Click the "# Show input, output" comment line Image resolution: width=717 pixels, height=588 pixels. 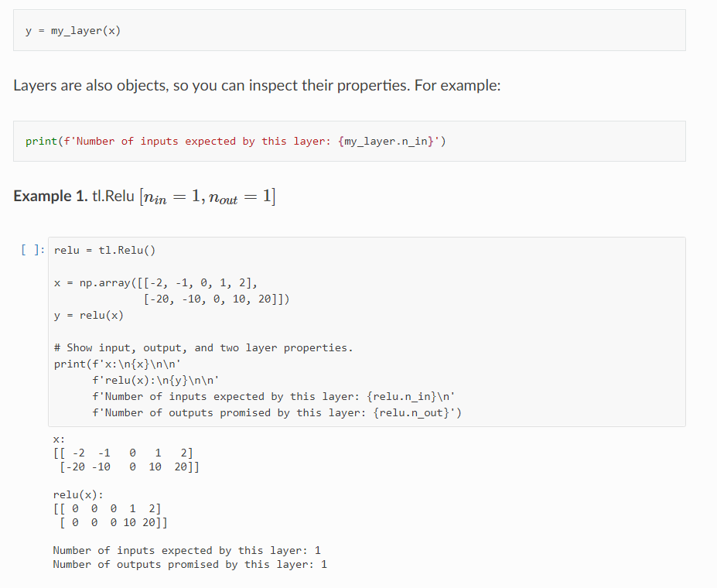203,348
